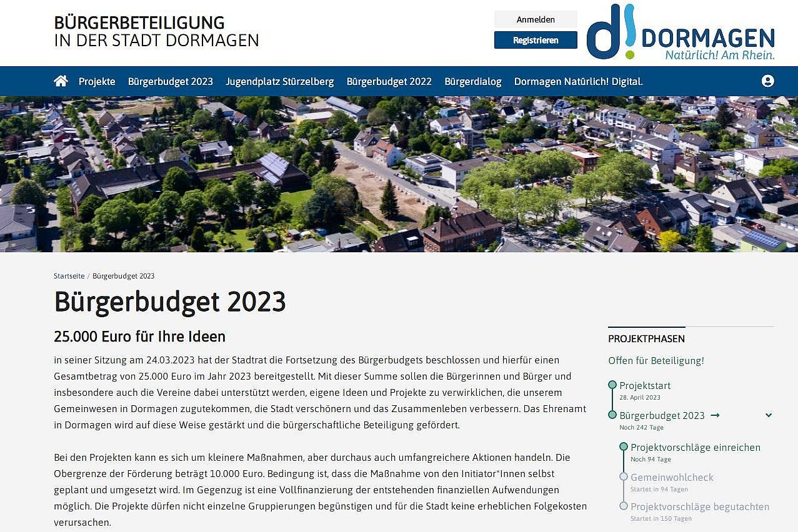Follow the arrow next to Bürgerbudget 2023 phase
Screen dimensions: 798x532
point(716,415)
